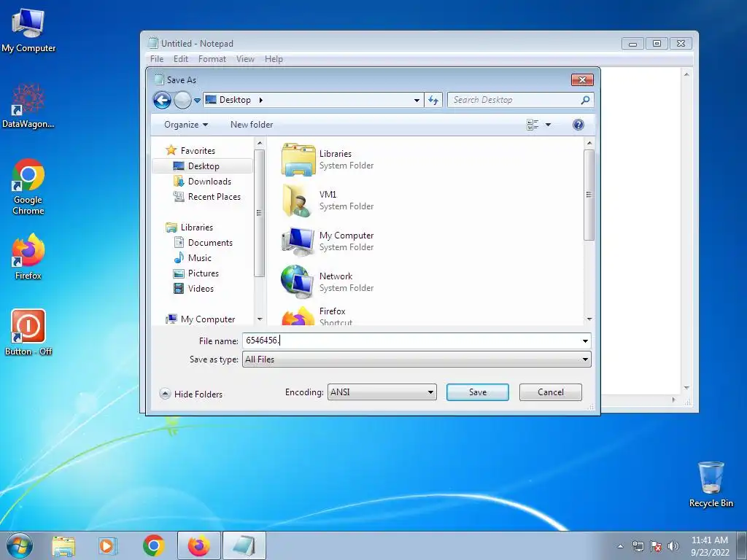Click the New folder button
This screenshot has width=747, height=560.
[252, 125]
